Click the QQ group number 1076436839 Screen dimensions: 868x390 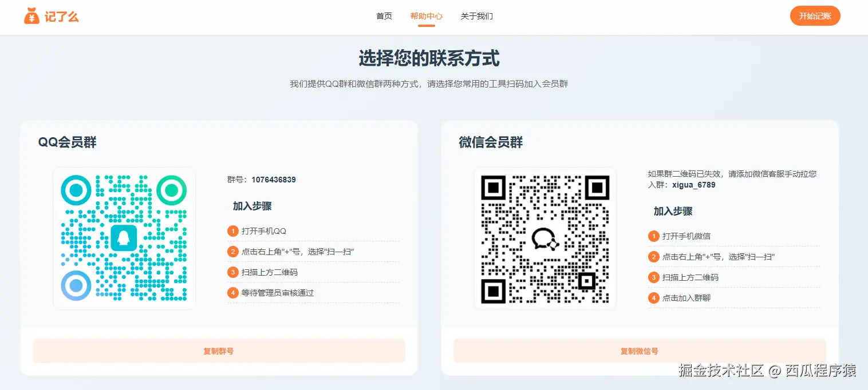(x=274, y=180)
